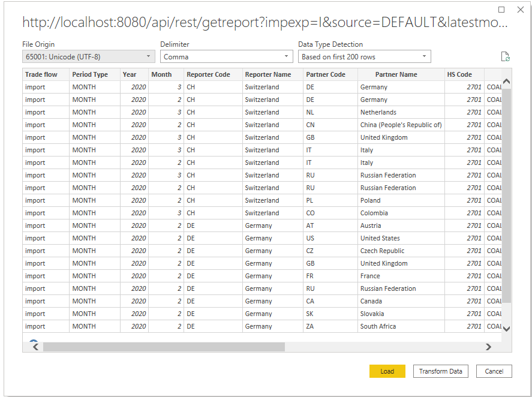532x397 pixels.
Task: Click the Slovakia partner name cell
Action: [x=401, y=314]
